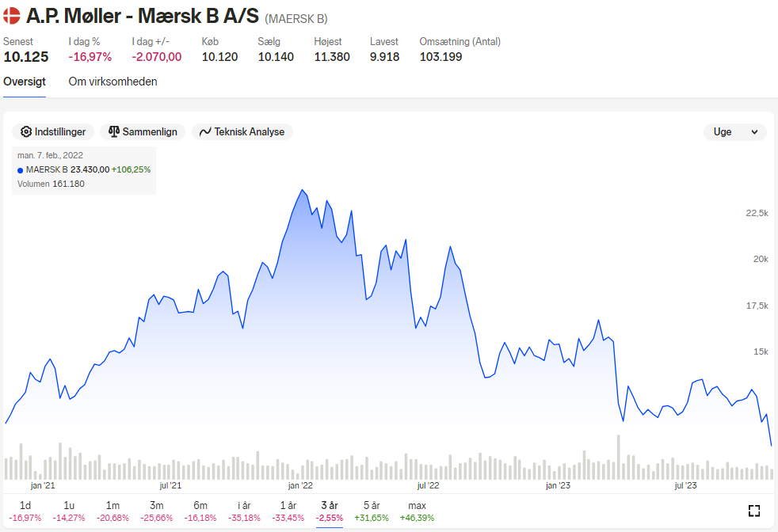Click the Køb price 10.120
The image size is (778, 532).
219,57
